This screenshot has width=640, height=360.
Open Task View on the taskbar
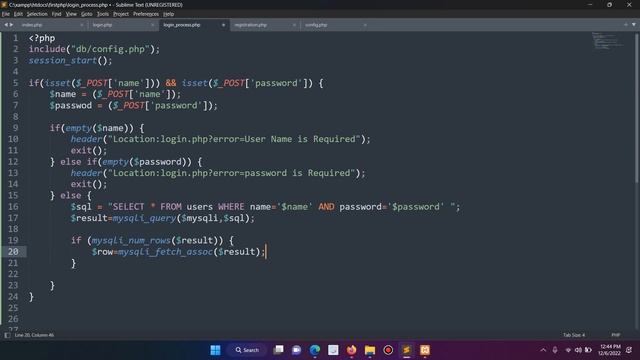tap(278, 350)
